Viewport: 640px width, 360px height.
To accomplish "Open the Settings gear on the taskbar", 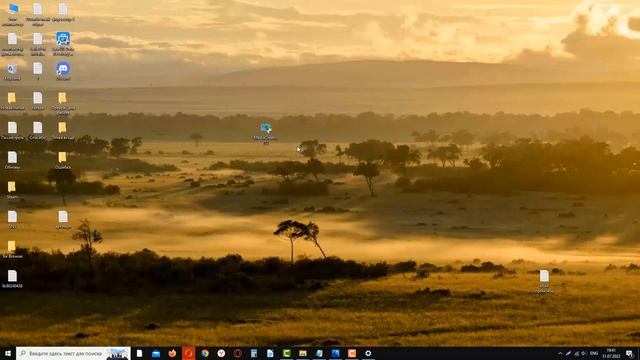I will coord(368,353).
